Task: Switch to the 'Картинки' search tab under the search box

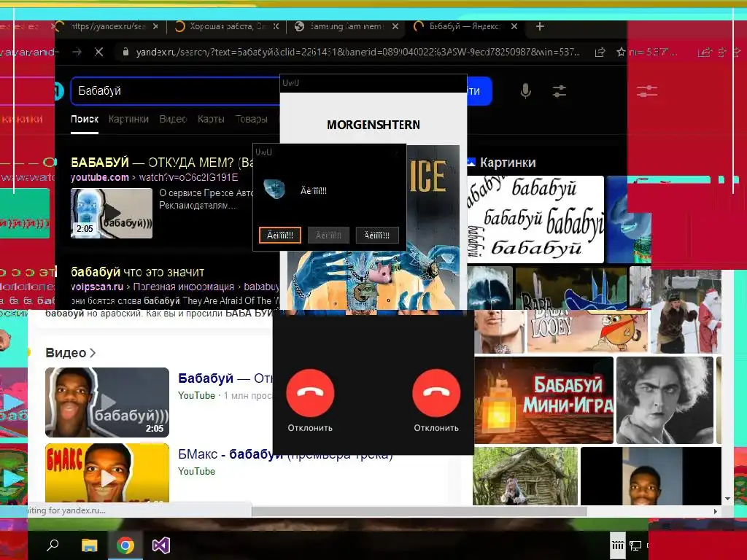Action: tap(128, 119)
